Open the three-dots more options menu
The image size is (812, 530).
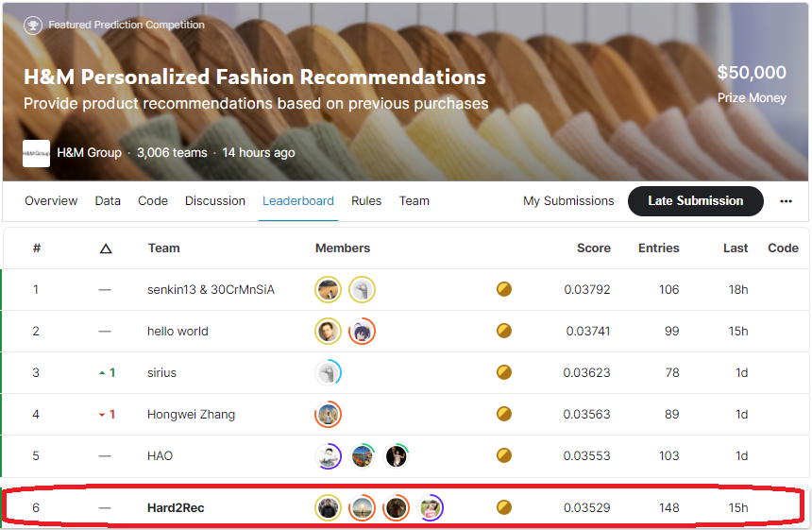[786, 201]
